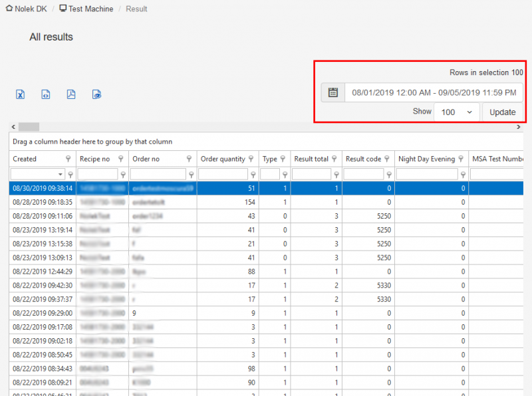Select row created 08/22/2019 09:42:30

pyautogui.click(x=266, y=286)
